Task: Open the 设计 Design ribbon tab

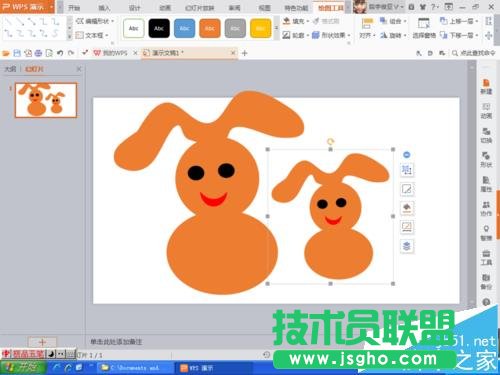Action: (134, 8)
